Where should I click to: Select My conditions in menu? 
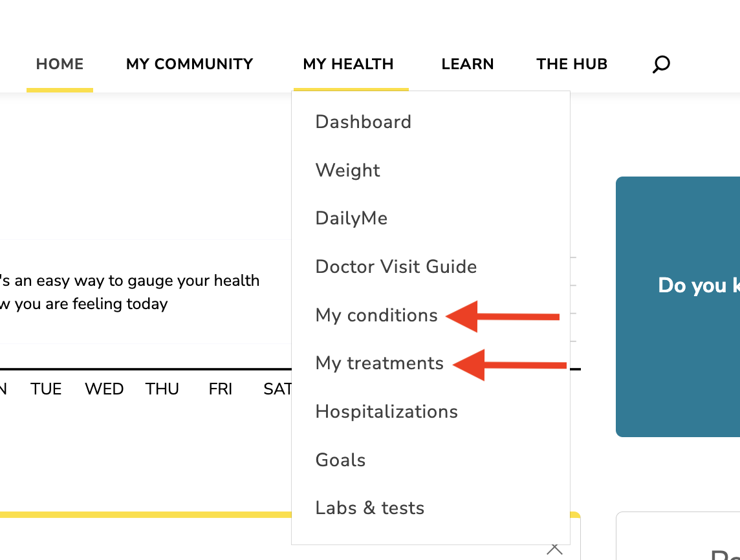pos(376,315)
